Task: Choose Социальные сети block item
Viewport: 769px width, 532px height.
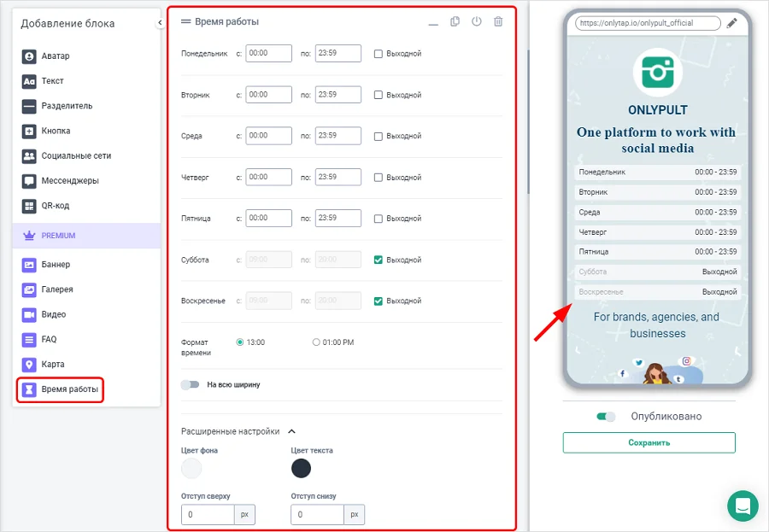Action: [x=75, y=156]
